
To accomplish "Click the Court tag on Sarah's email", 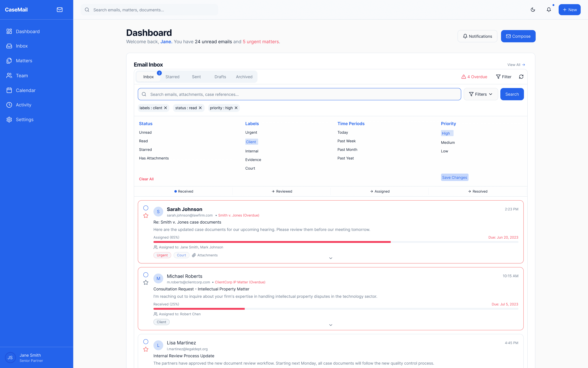I will click(x=181, y=255).
